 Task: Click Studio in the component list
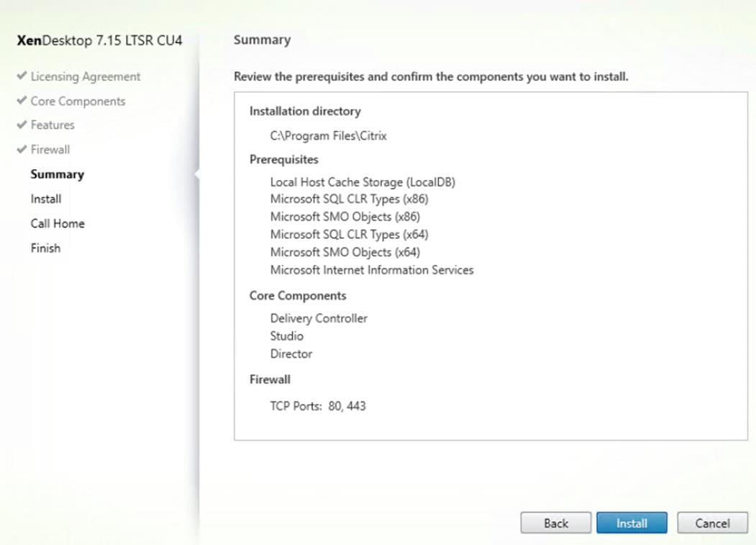286,336
